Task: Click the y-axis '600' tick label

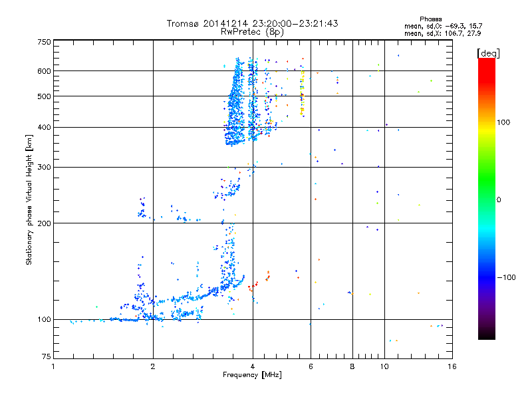Action: pyautogui.click(x=44, y=71)
